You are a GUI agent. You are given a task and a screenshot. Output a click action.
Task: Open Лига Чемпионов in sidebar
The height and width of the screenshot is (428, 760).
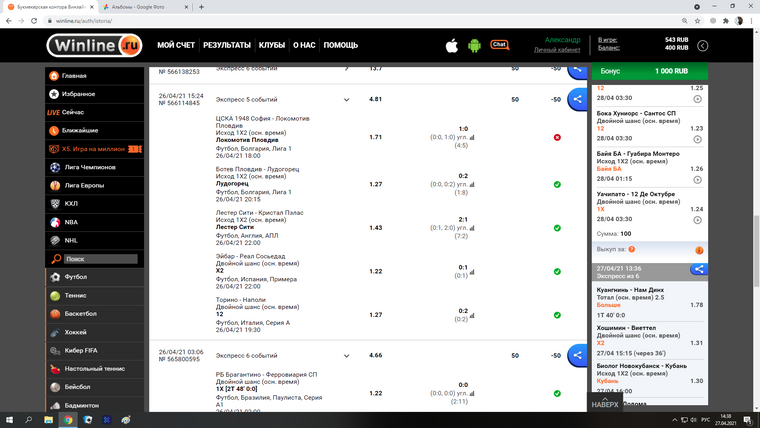tap(95, 167)
